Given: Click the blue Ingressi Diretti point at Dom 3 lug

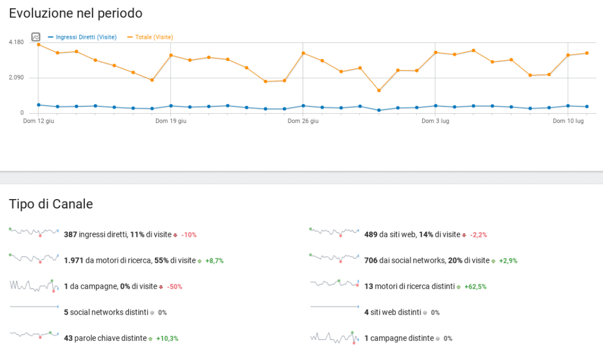Looking at the screenshot, I should [435, 106].
